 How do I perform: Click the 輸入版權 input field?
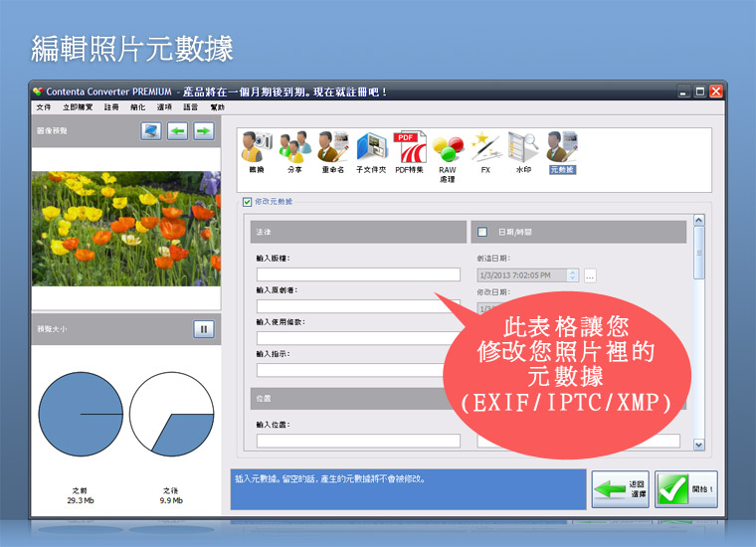[x=358, y=274]
